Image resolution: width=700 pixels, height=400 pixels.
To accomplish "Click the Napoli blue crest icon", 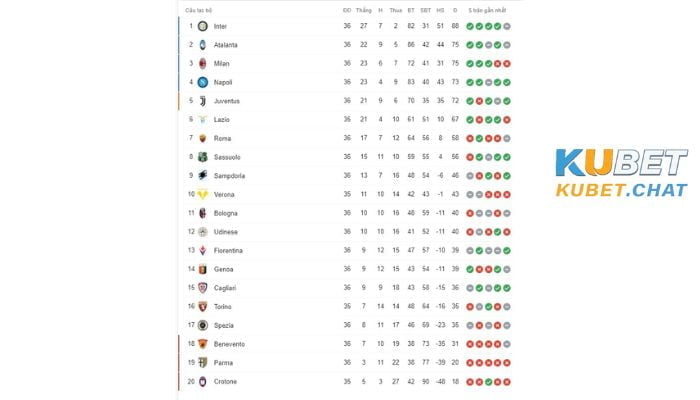I will (x=203, y=82).
